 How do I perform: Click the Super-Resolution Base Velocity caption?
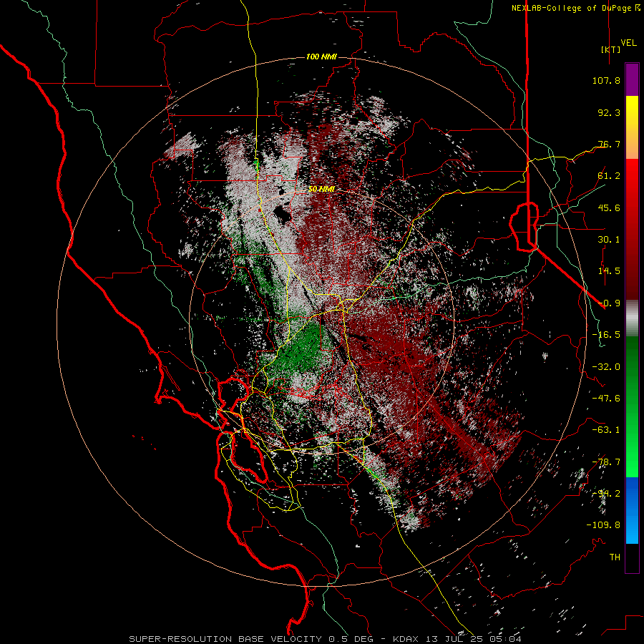click(326, 639)
